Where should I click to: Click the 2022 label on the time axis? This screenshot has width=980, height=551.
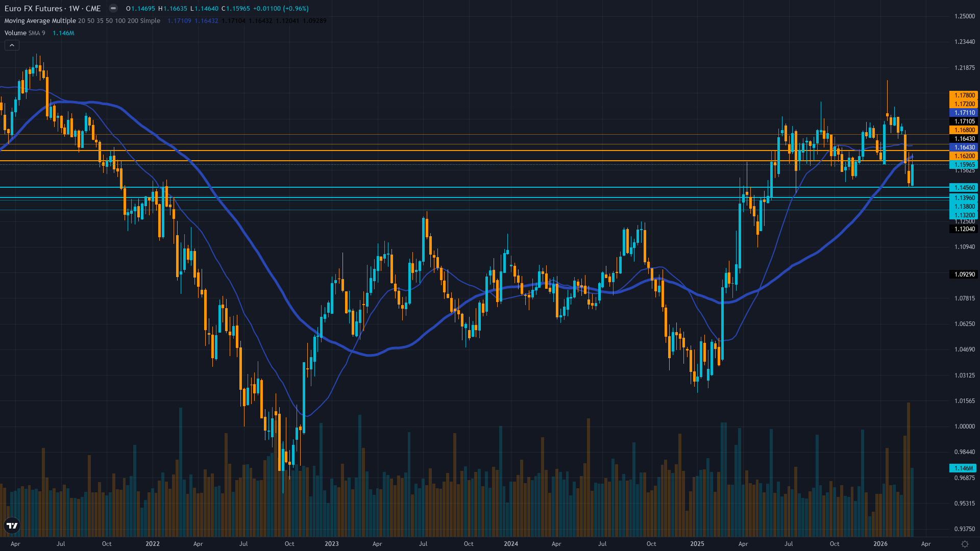point(153,544)
